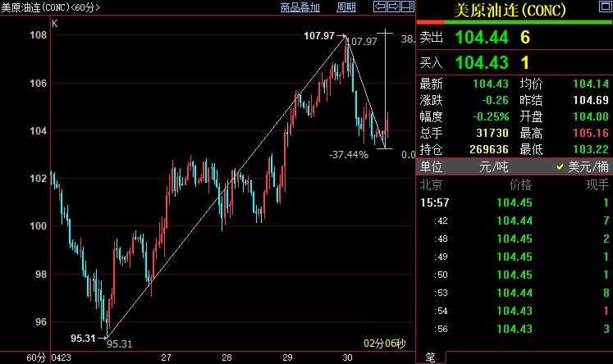Click the 95.31 low price marker
Screen dimensions: 613x364
(x=83, y=337)
